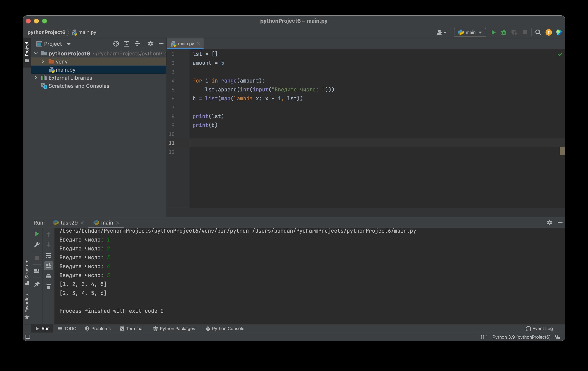Print console output with printer icon
The height and width of the screenshot is (371, 588).
coord(49,276)
